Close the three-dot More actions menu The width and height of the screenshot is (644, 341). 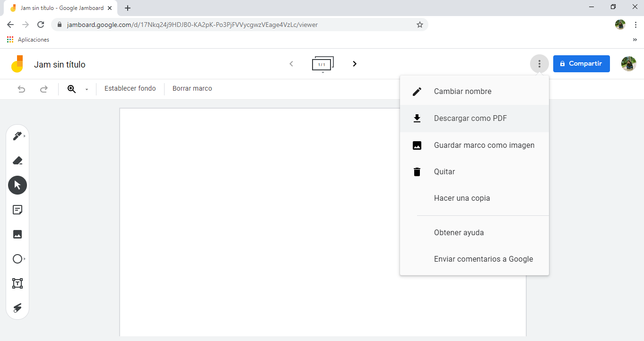(540, 64)
